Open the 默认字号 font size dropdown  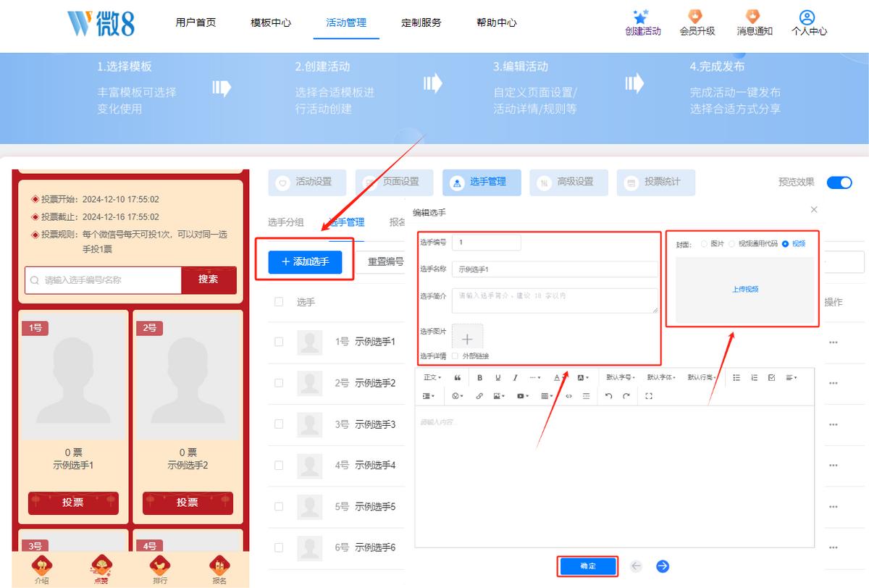[x=621, y=377]
